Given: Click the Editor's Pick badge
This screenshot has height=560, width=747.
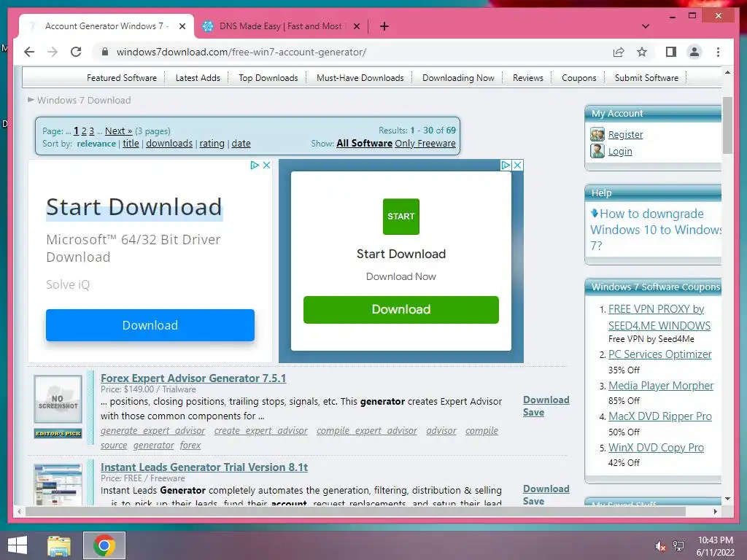Looking at the screenshot, I should (x=58, y=433).
